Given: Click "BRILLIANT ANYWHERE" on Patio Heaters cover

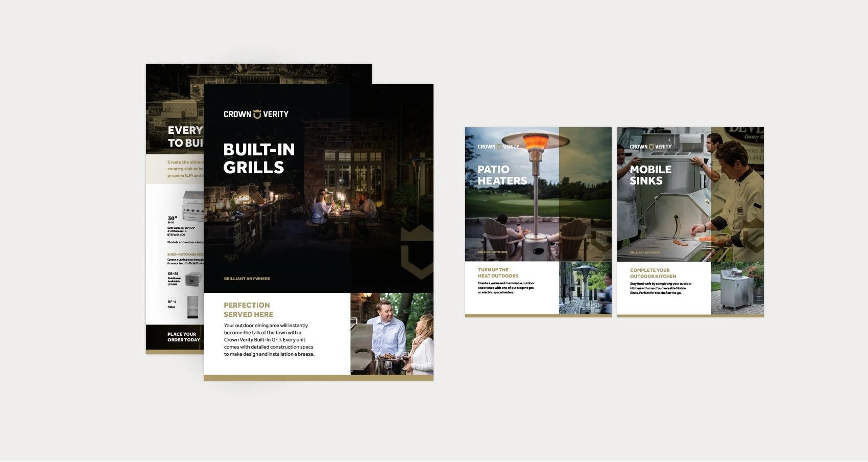Looking at the screenshot, I should [492, 252].
